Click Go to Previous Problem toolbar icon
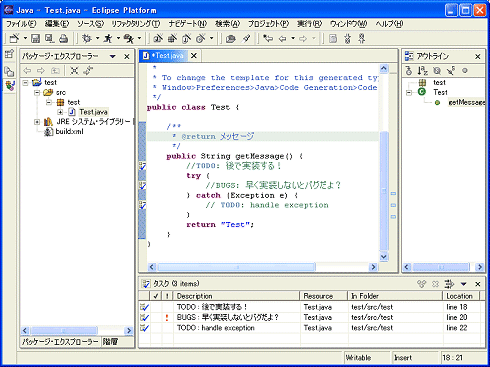 [x=362, y=39]
